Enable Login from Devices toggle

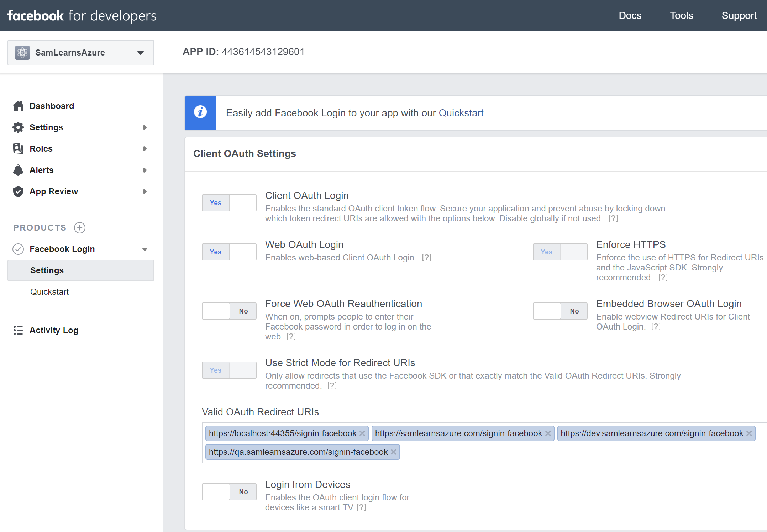[229, 492]
